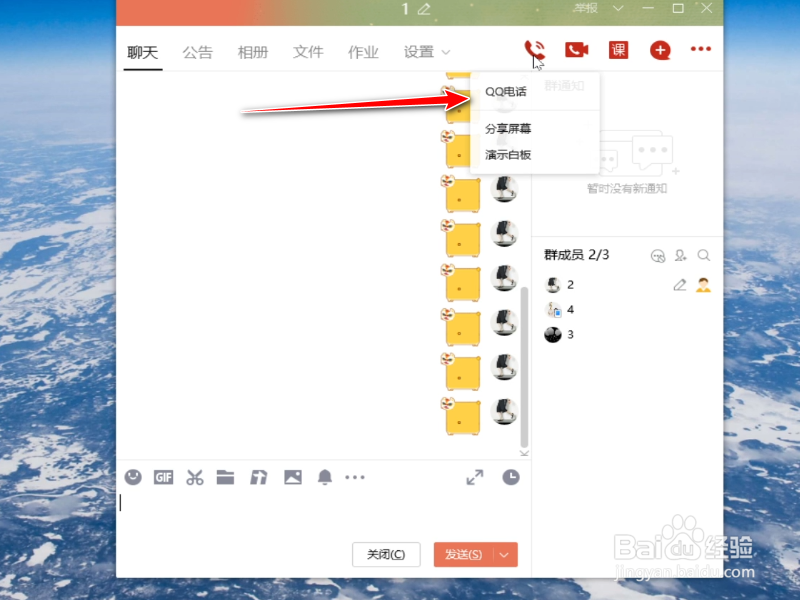Click the group chat bubble icon beside members
800x600 pixels.
[658, 256]
